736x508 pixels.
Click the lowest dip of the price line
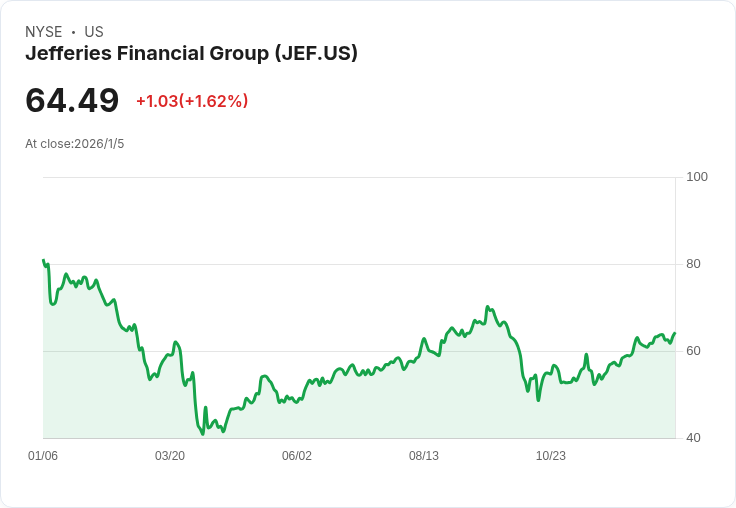pos(203,434)
